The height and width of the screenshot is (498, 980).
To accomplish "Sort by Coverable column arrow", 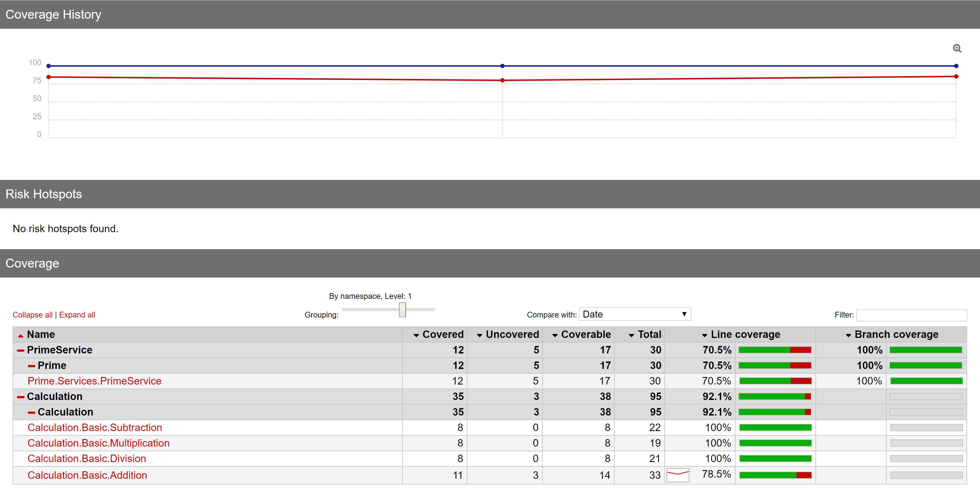I will 555,335.
